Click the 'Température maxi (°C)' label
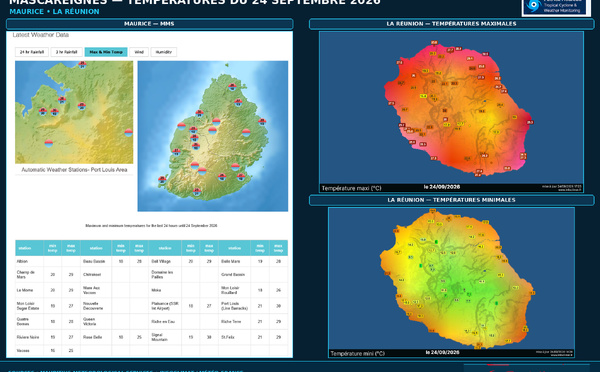Viewport: 600px width, 372px height. tap(351, 188)
